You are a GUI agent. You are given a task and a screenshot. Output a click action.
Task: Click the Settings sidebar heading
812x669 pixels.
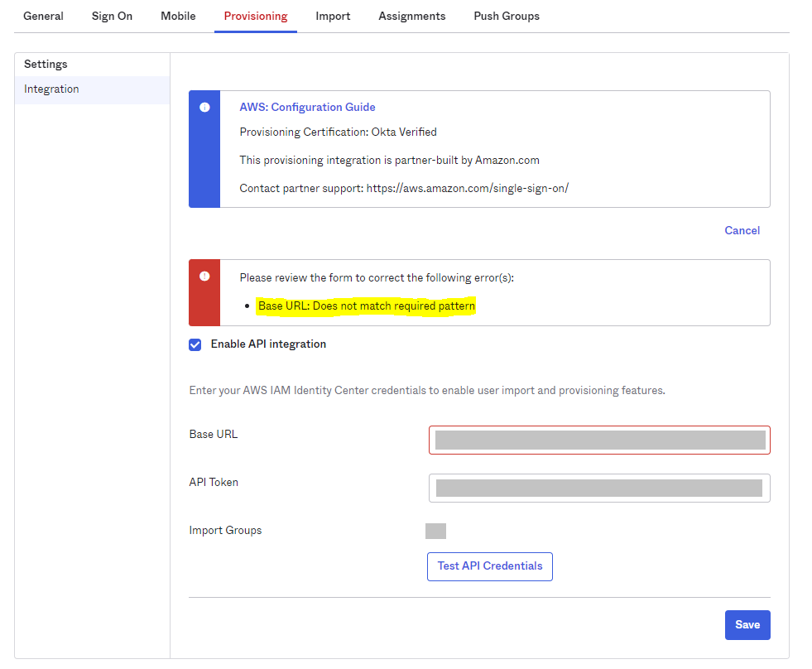pyautogui.click(x=46, y=65)
